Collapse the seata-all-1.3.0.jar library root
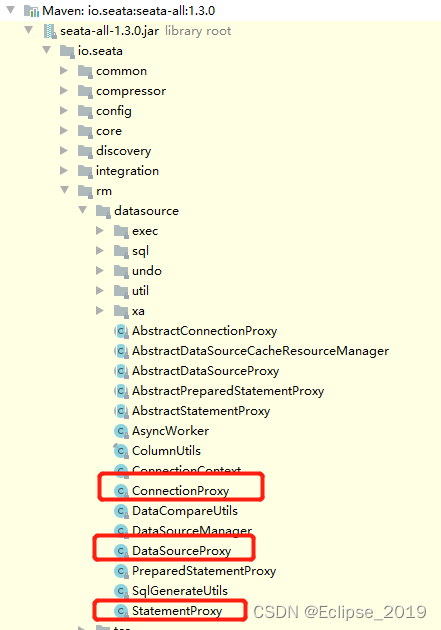This screenshot has width=441, height=630. click(29, 30)
